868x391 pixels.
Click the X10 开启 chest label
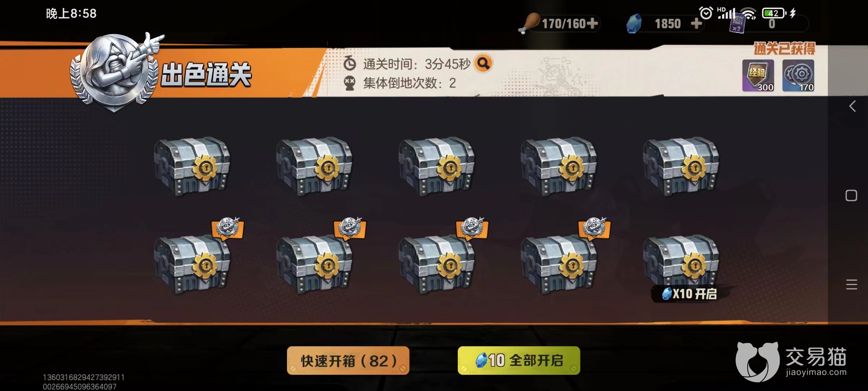tap(690, 294)
